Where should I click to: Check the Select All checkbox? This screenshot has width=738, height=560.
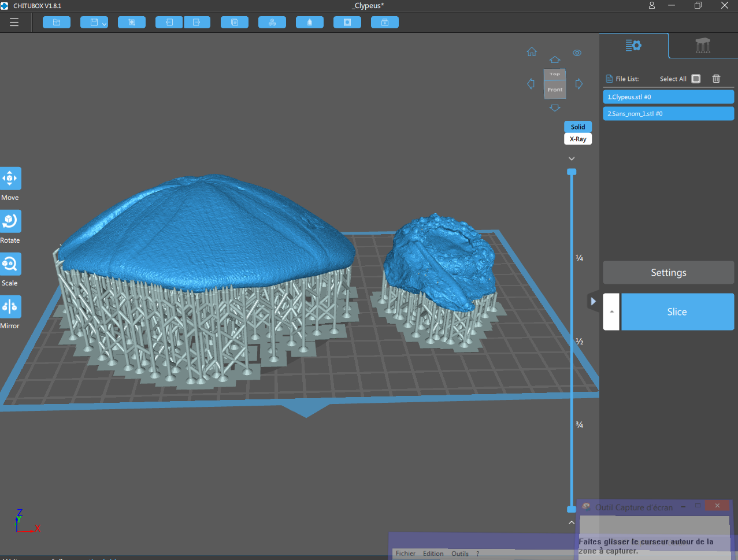696,79
